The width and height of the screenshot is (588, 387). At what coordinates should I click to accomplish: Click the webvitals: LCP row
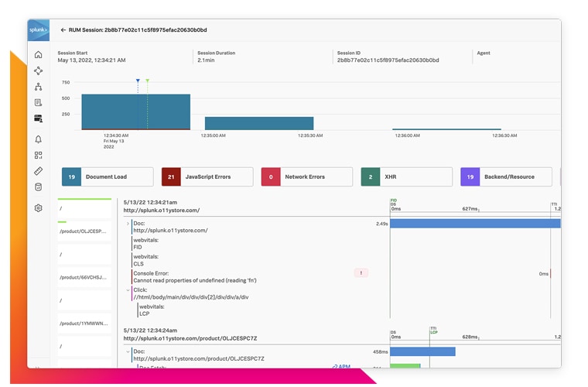click(152, 310)
